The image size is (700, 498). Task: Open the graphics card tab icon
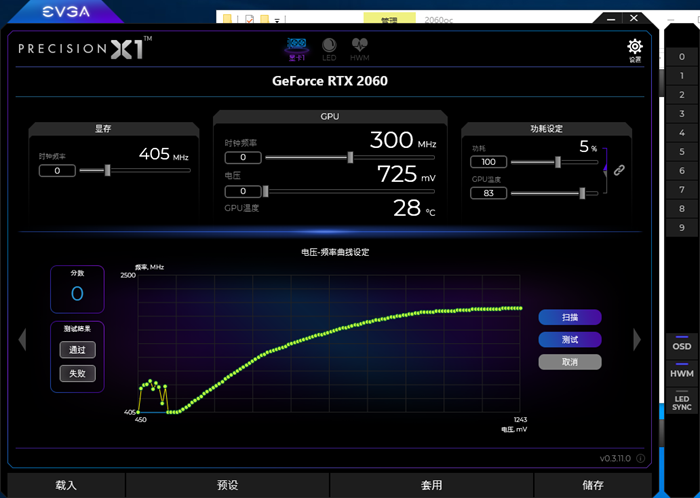pos(296,49)
